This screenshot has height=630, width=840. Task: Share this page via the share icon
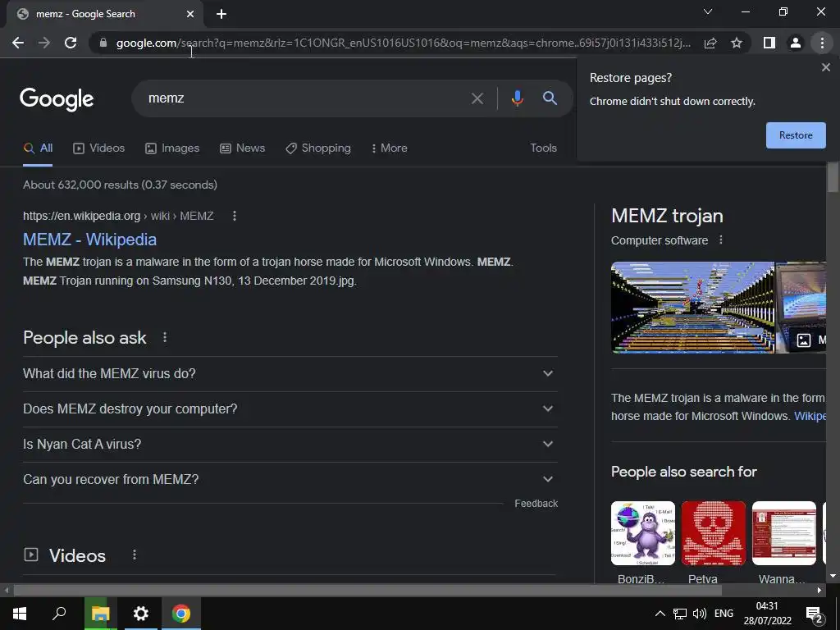click(x=710, y=43)
